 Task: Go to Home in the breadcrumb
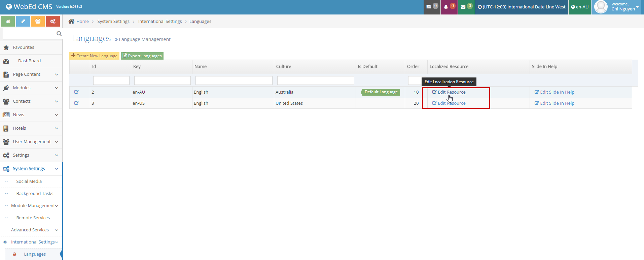(82, 21)
